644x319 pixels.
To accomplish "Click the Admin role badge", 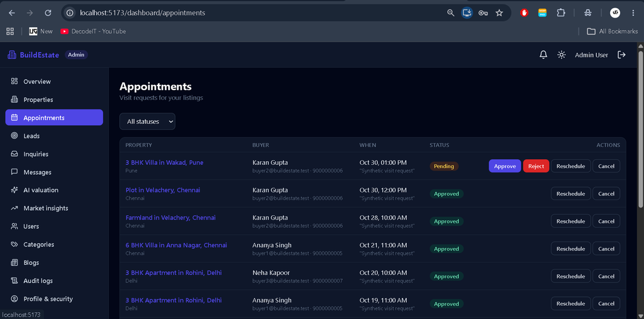I will [x=76, y=55].
